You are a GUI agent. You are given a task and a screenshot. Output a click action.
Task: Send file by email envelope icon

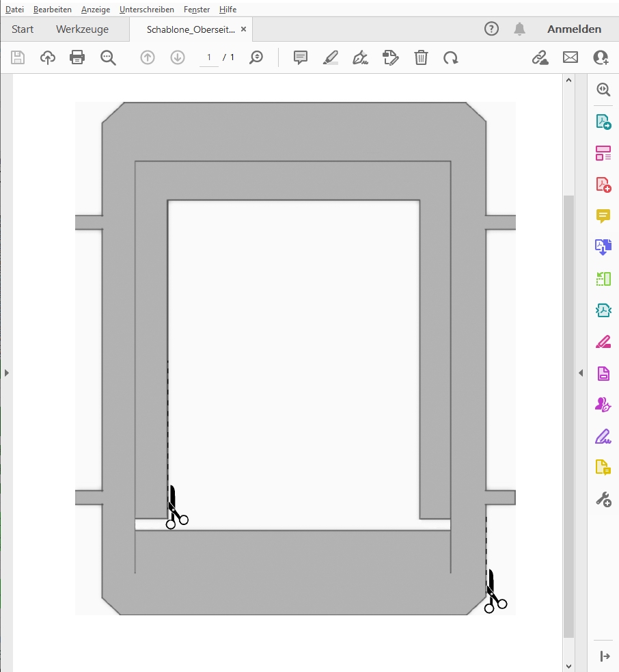pyautogui.click(x=570, y=57)
